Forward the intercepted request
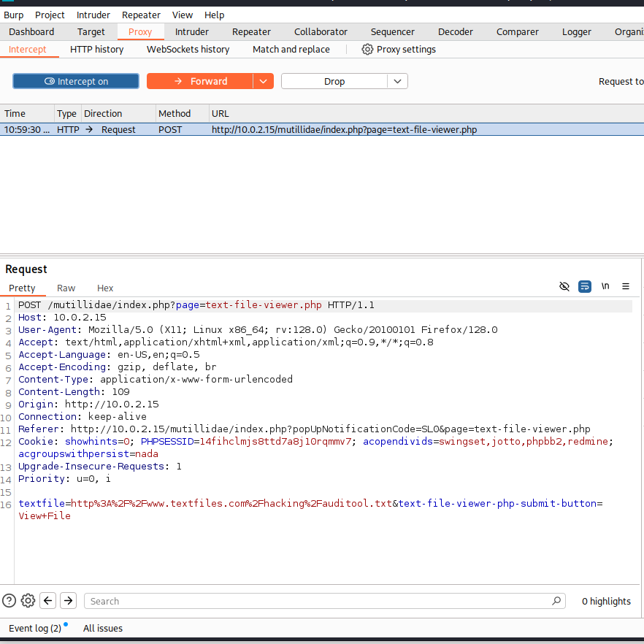The image size is (644, 644). (x=199, y=81)
